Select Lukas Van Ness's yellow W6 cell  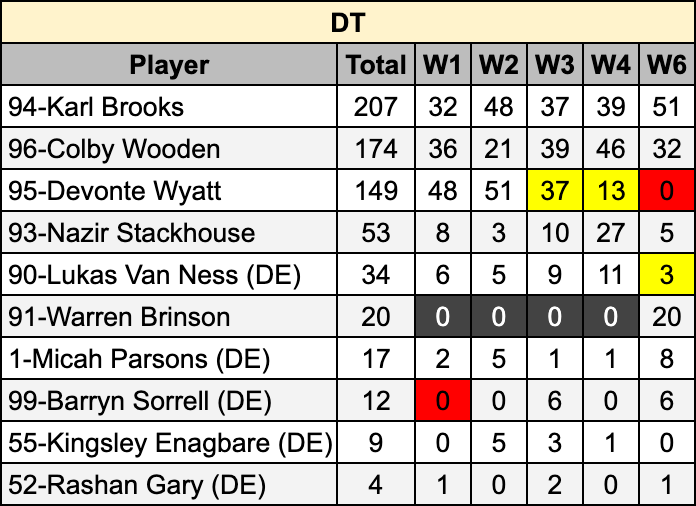[x=666, y=275]
